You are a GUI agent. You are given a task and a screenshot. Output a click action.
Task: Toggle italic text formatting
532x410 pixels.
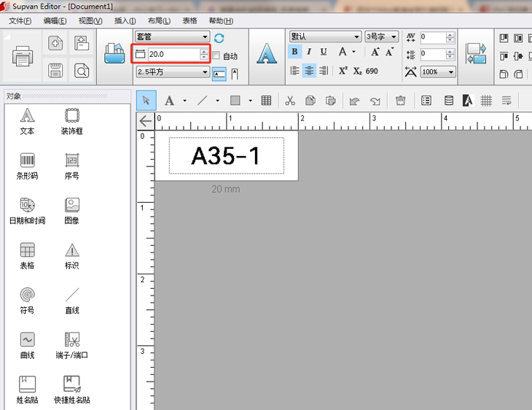309,52
